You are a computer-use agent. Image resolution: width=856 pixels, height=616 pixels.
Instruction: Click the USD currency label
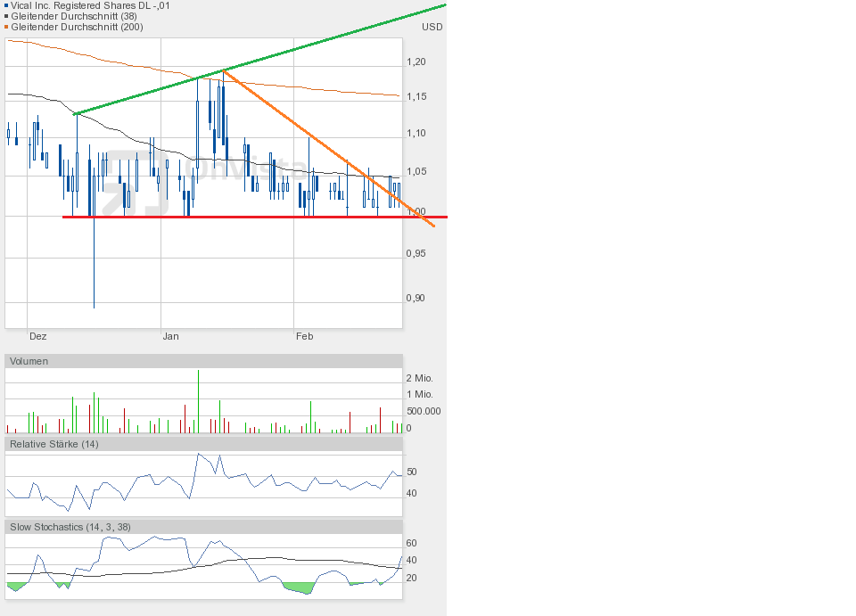pos(432,27)
